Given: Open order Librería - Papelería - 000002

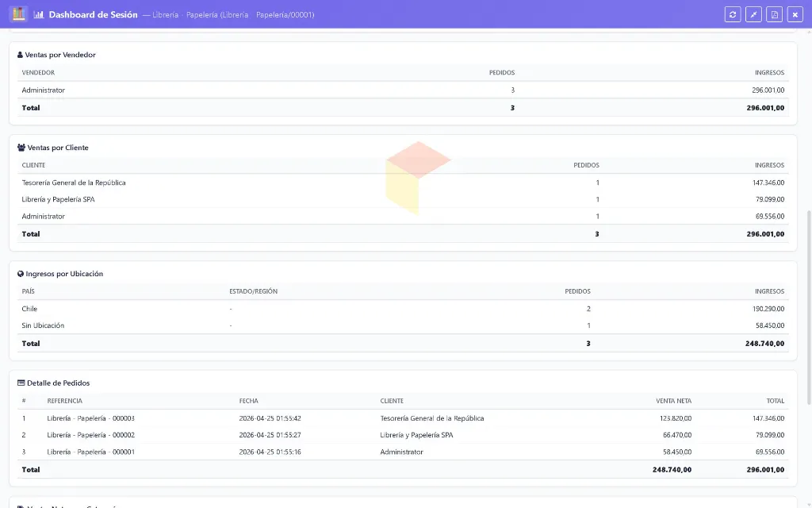Looking at the screenshot, I should pos(90,435).
